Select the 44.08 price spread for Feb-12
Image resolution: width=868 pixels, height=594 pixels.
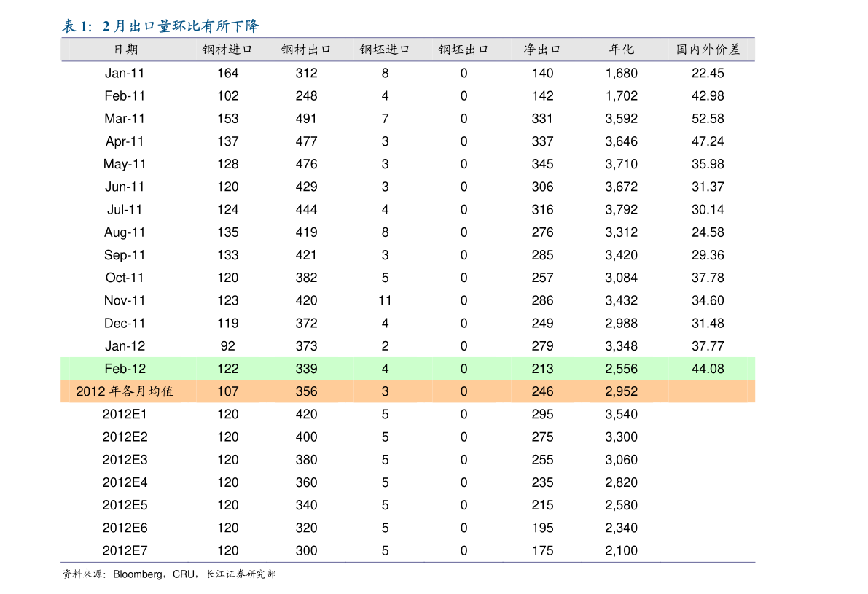[x=708, y=369]
